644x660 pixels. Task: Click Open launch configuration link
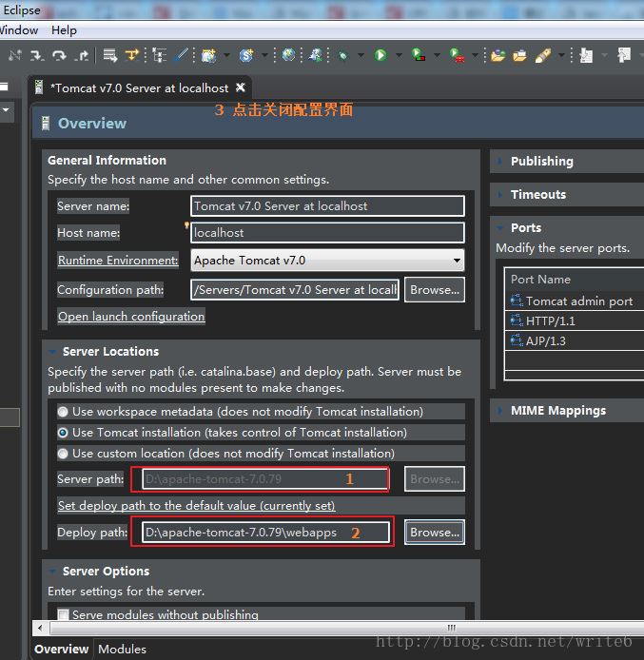coord(131,317)
